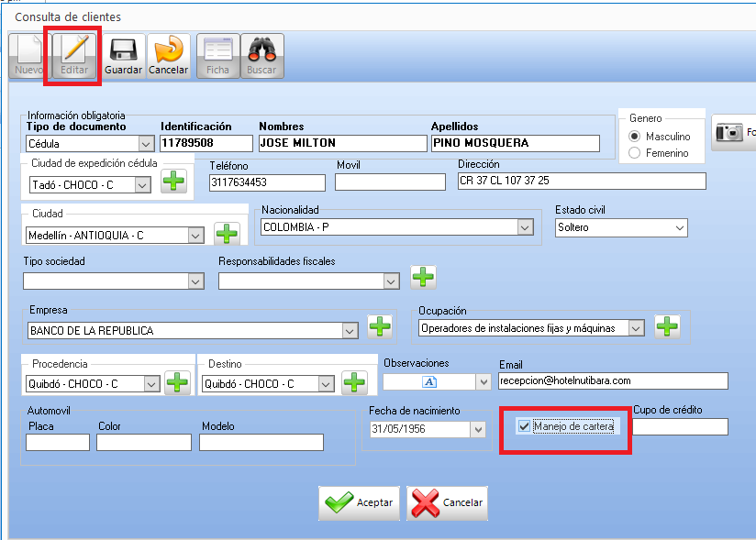756x540 pixels.
Task: Expand the Fecha de nacimiento date picker
Action: coord(476,429)
